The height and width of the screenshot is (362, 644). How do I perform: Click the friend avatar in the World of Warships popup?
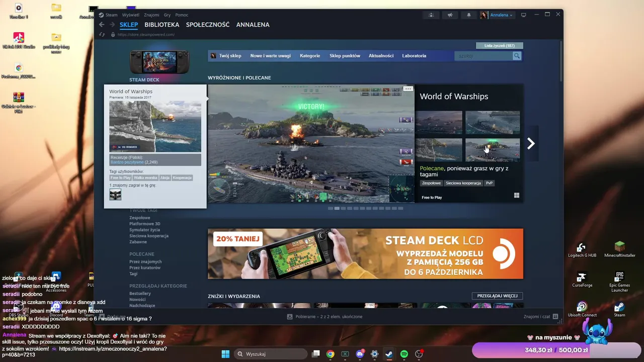coord(115,195)
